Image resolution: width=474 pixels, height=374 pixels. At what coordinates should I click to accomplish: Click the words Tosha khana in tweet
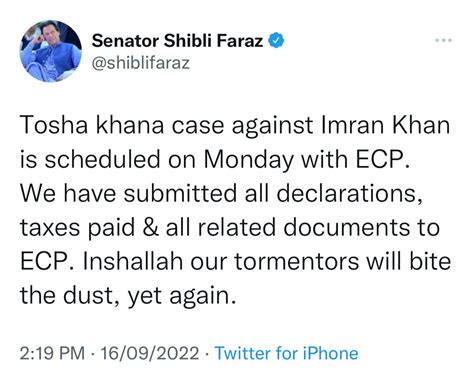point(92,125)
